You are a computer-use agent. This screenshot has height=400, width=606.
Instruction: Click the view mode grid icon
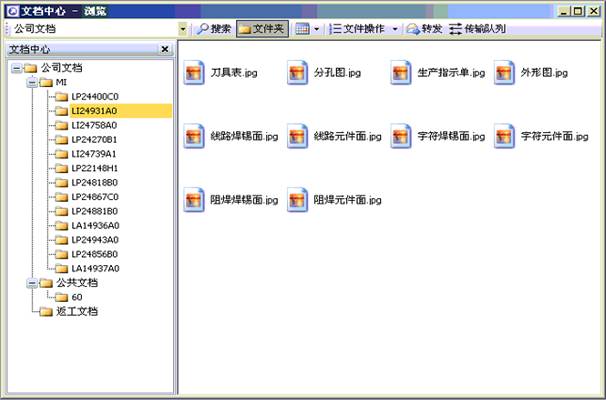coord(302,29)
